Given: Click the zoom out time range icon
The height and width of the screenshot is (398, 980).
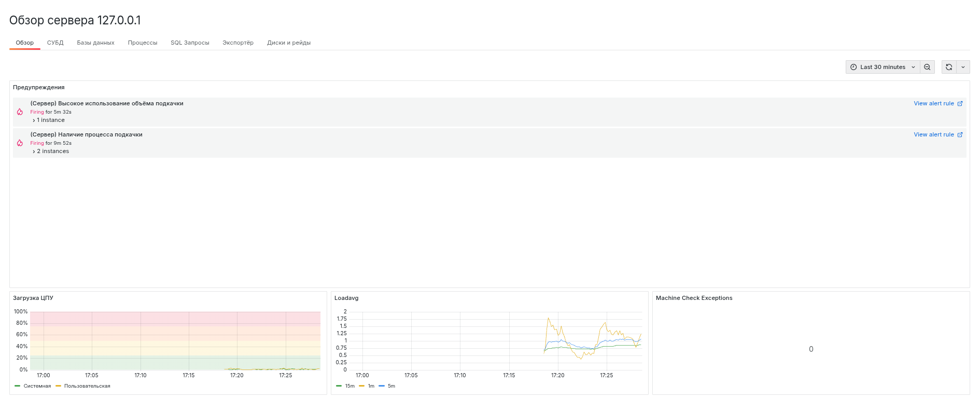Looking at the screenshot, I should pos(927,67).
